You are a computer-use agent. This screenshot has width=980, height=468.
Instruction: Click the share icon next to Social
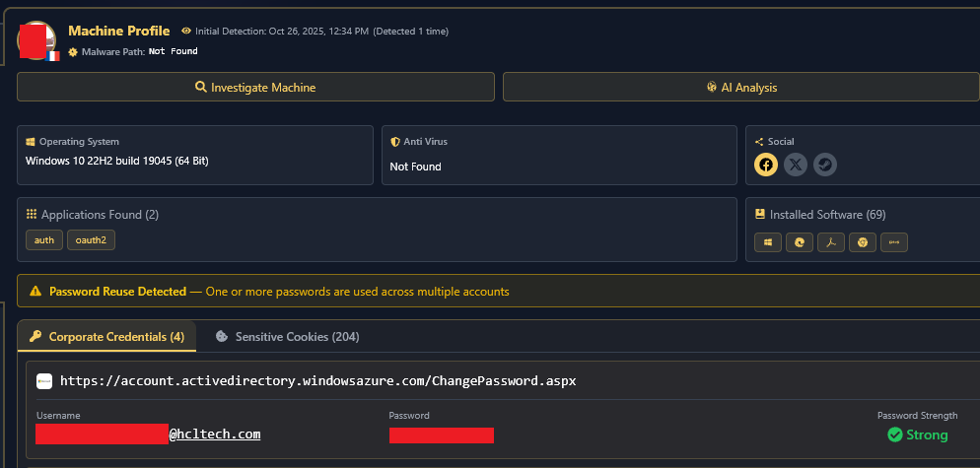click(759, 142)
